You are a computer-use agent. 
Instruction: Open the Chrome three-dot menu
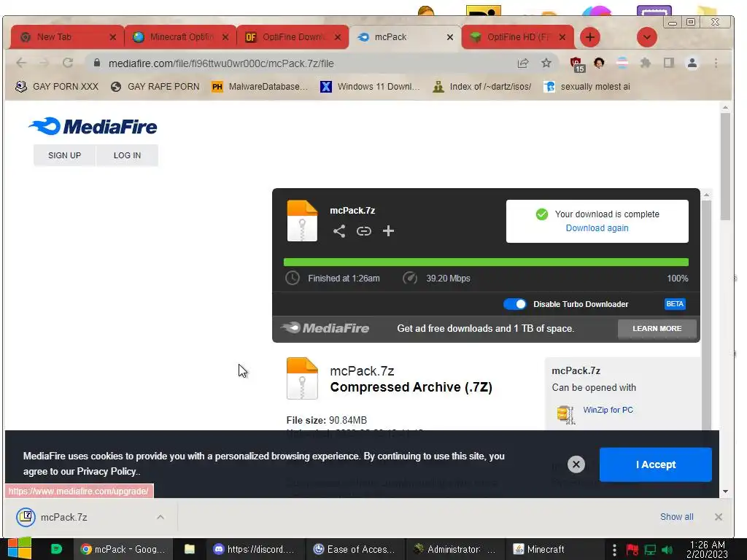(716, 63)
